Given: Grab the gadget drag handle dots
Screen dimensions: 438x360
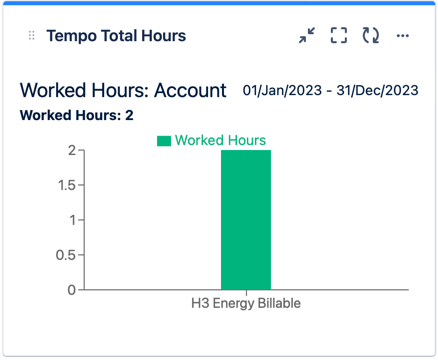Looking at the screenshot, I should [x=32, y=36].
